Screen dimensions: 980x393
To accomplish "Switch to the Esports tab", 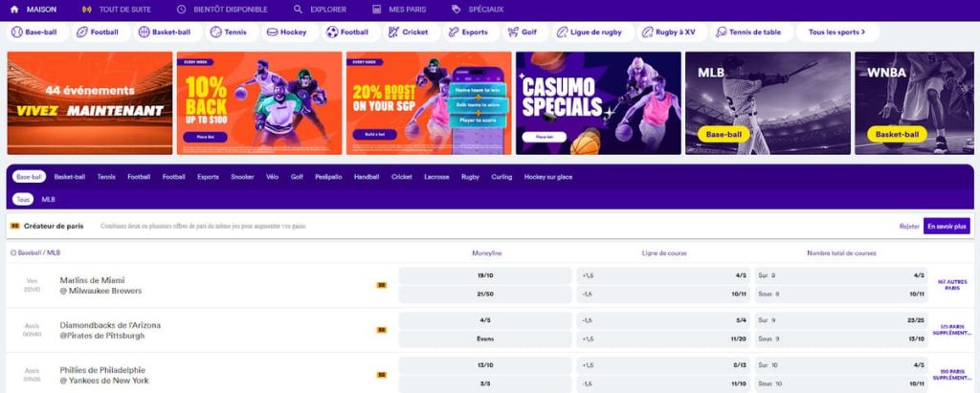I will pyautogui.click(x=208, y=177).
